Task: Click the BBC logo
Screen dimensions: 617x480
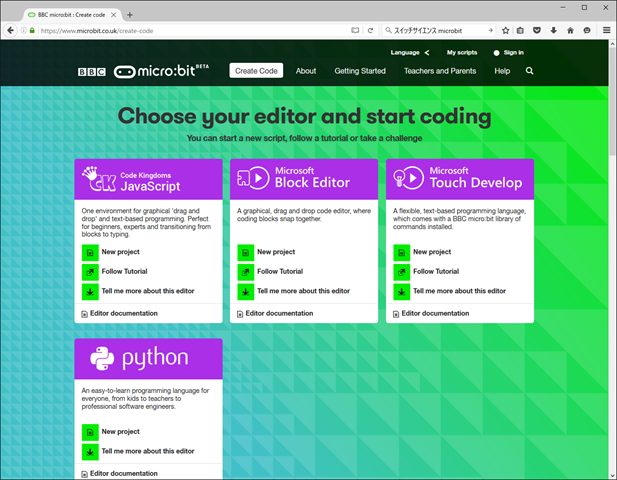Action: pos(92,72)
